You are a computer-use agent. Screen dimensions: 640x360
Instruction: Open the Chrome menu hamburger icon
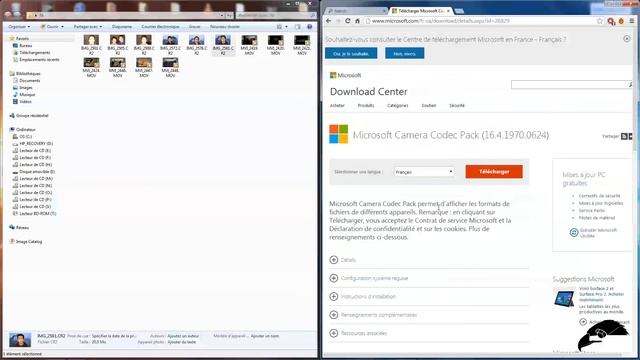(x=632, y=21)
